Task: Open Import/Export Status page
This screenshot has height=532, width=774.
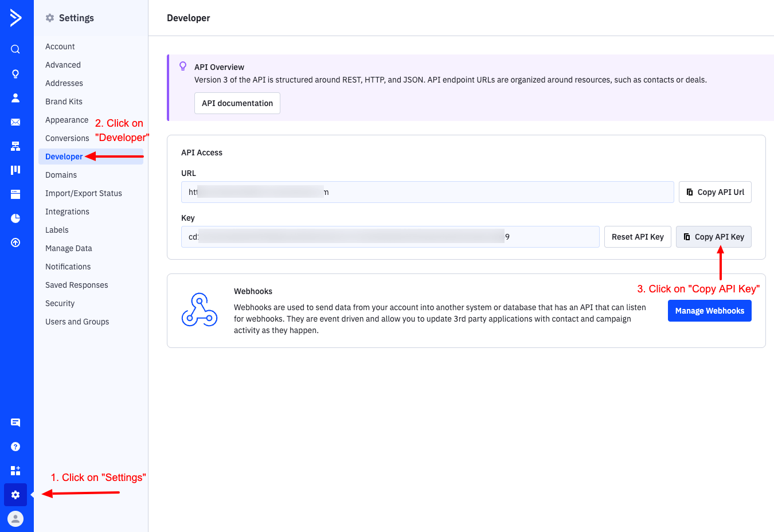Action: pyautogui.click(x=84, y=193)
